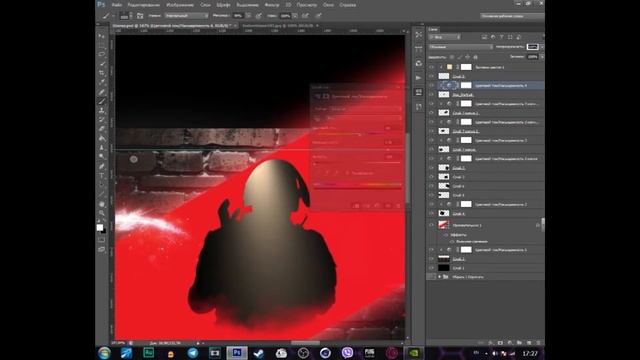Open the top collapsed panel icon in dock strip

[419, 35]
